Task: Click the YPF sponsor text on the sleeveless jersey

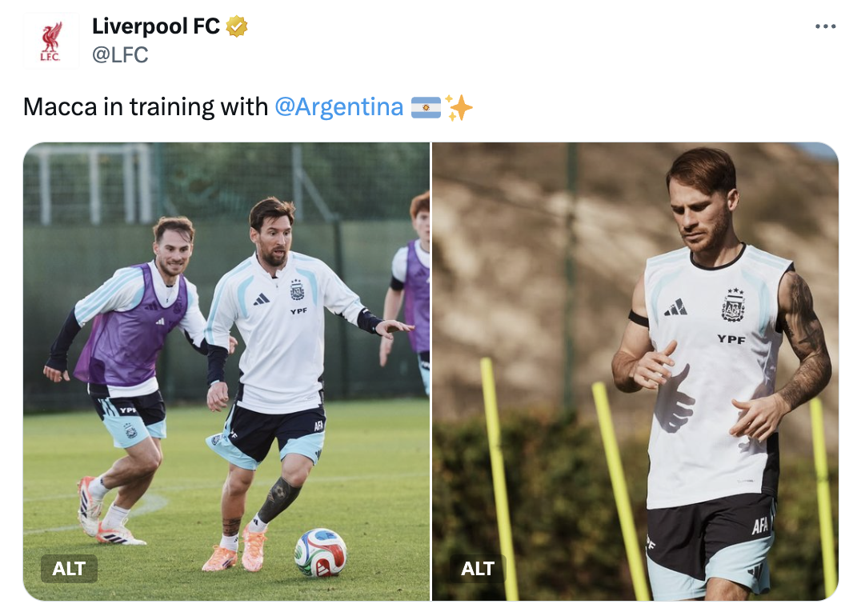Action: (731, 339)
